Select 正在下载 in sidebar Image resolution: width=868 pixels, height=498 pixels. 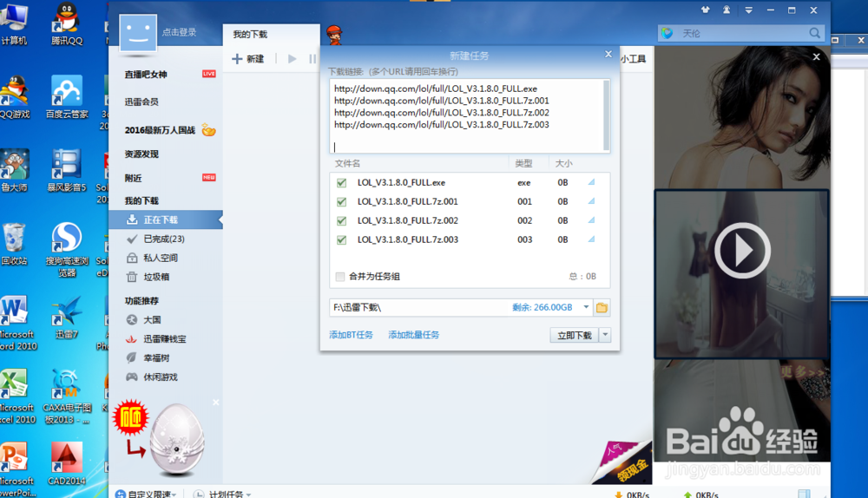(166, 220)
